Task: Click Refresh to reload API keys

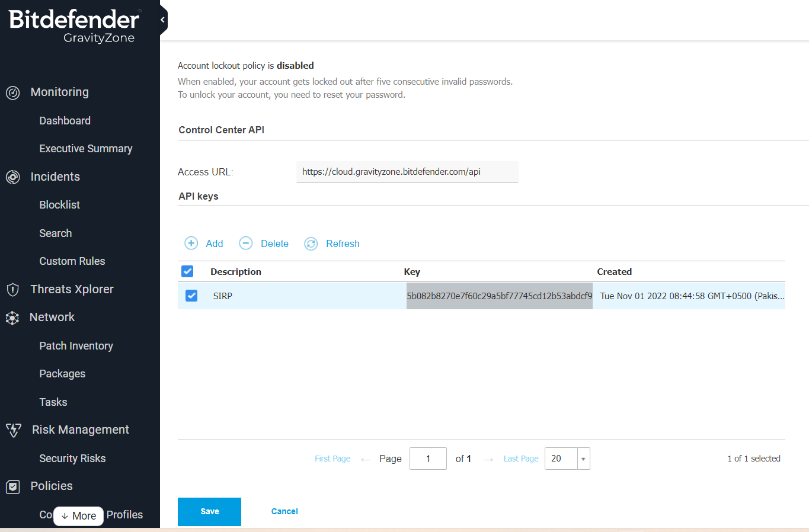Action: 343,243
